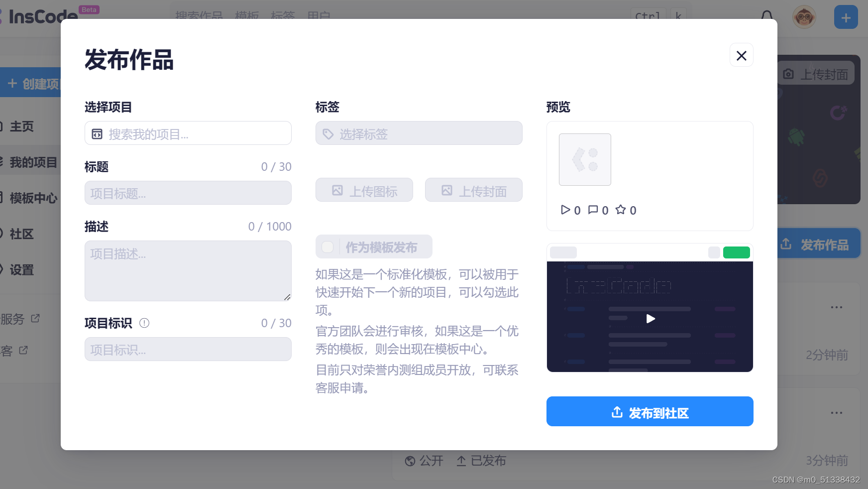Viewport: 868px width, 489px height.
Task: Click the globe icon beside 公开
Action: point(410,461)
